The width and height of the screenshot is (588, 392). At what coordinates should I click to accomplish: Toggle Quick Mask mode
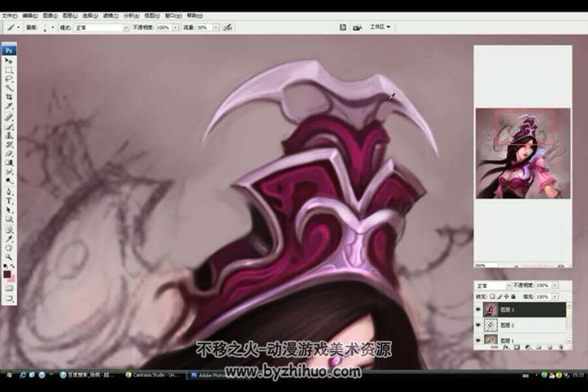click(9, 288)
